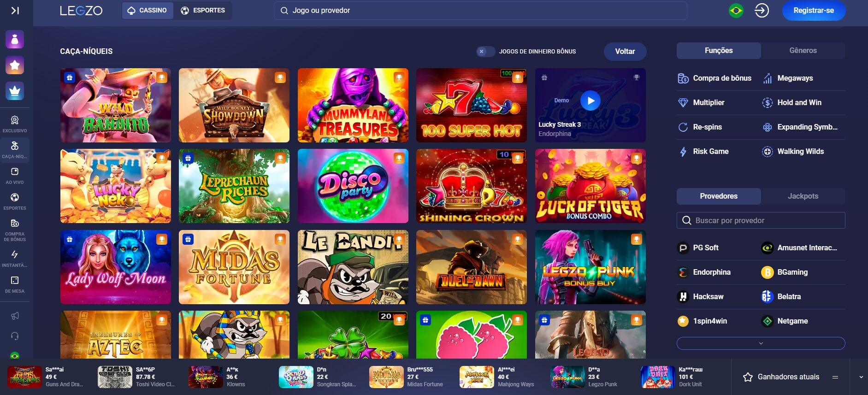Click gift badge on Midas Fortune tile
This screenshot has height=395, width=868.
(x=188, y=239)
